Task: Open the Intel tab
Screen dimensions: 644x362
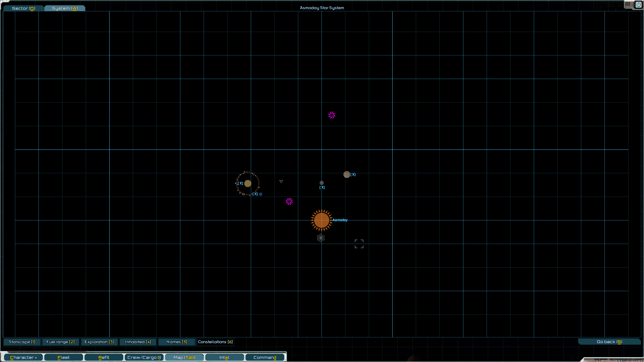Action: click(224, 357)
